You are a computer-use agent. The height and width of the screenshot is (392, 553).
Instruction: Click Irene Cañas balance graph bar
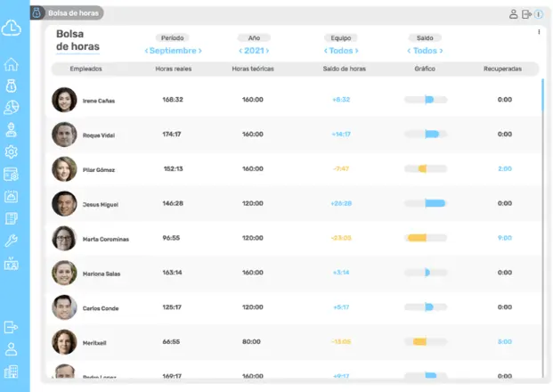click(x=426, y=100)
